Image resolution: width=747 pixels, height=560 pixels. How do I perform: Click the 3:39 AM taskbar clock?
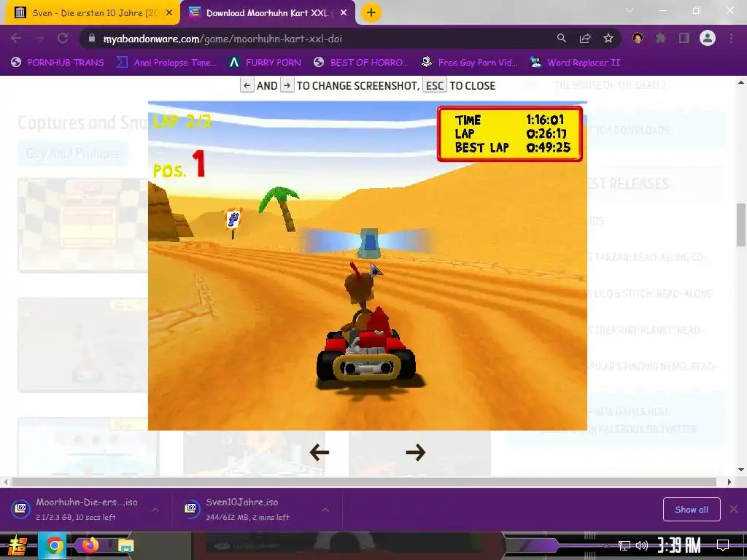[x=679, y=545]
